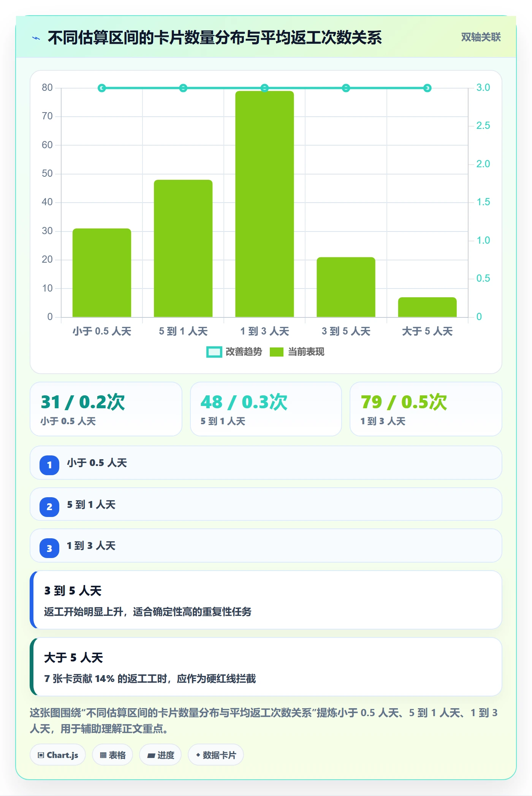Click the 双轴关联 label in the header
The image size is (532, 796).
pyautogui.click(x=481, y=37)
